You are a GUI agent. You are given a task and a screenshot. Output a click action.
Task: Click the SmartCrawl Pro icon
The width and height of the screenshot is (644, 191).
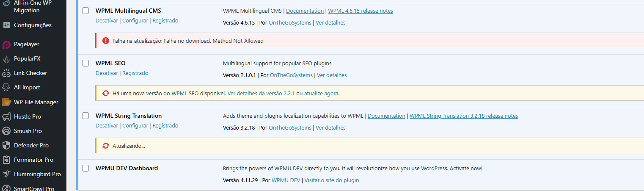(x=6, y=188)
